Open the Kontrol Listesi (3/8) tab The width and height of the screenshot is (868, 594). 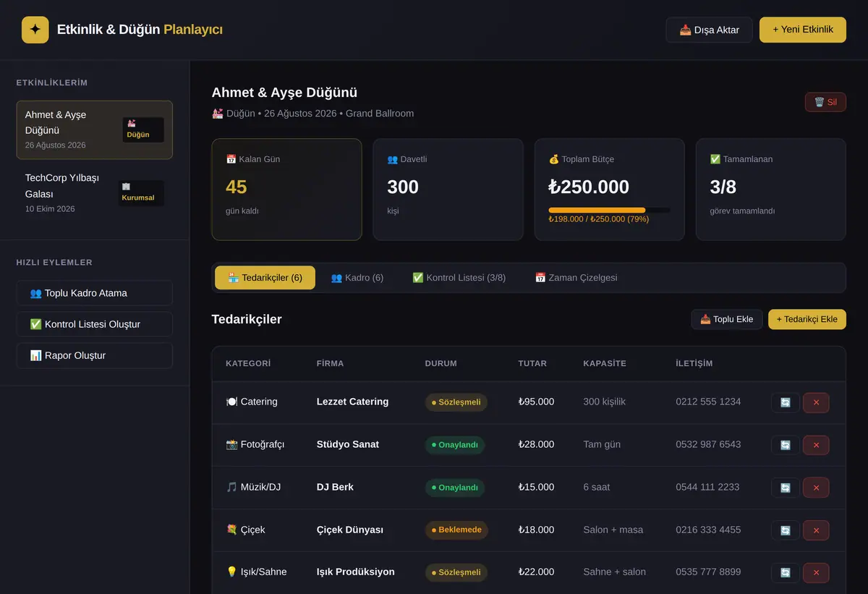(459, 278)
